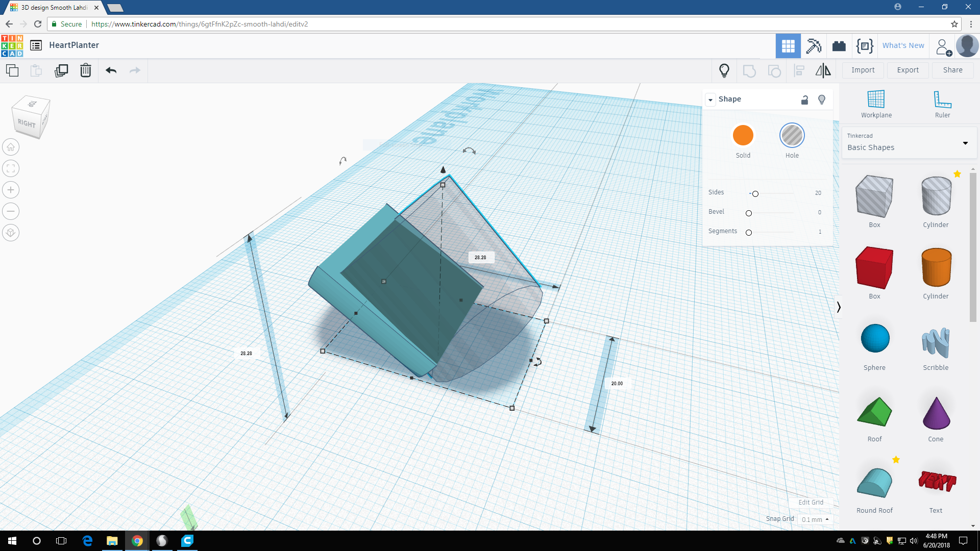
Task: Click the Group shapes icon
Action: [749, 70]
